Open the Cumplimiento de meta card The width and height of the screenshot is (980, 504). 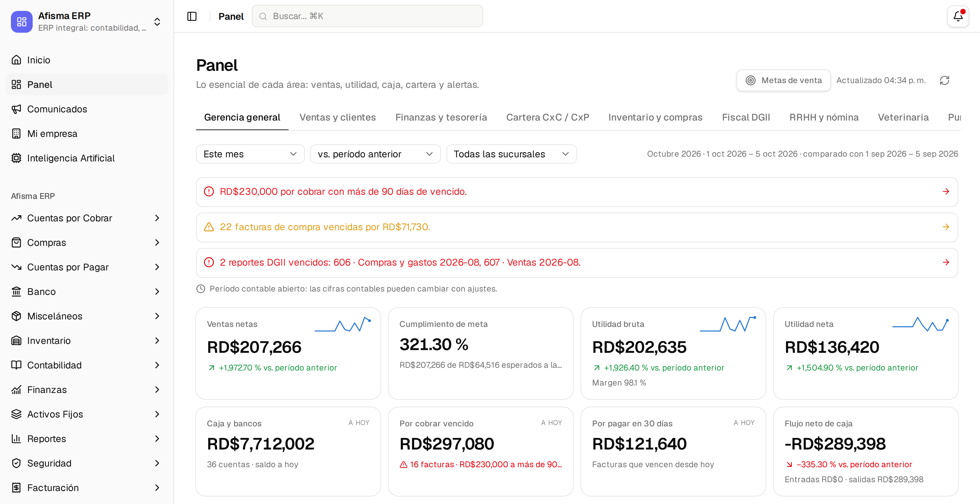(x=480, y=353)
